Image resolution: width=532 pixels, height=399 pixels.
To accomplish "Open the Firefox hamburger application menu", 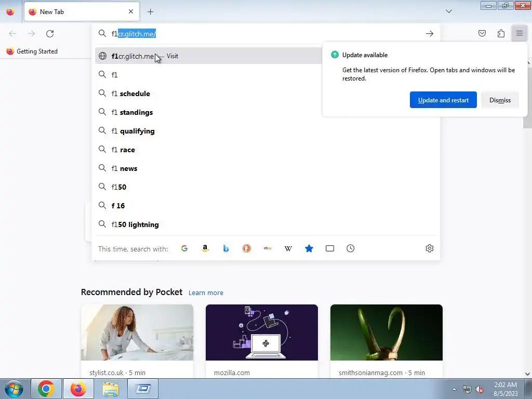I will [519, 33].
